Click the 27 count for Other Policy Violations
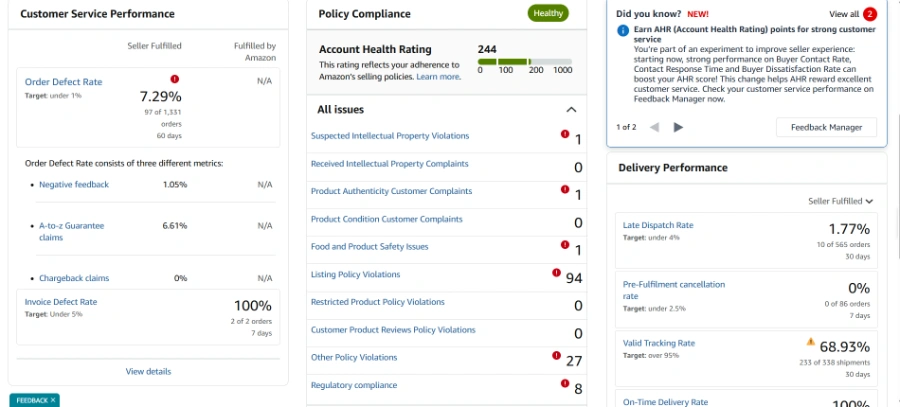This screenshot has width=900, height=407. tap(574, 361)
